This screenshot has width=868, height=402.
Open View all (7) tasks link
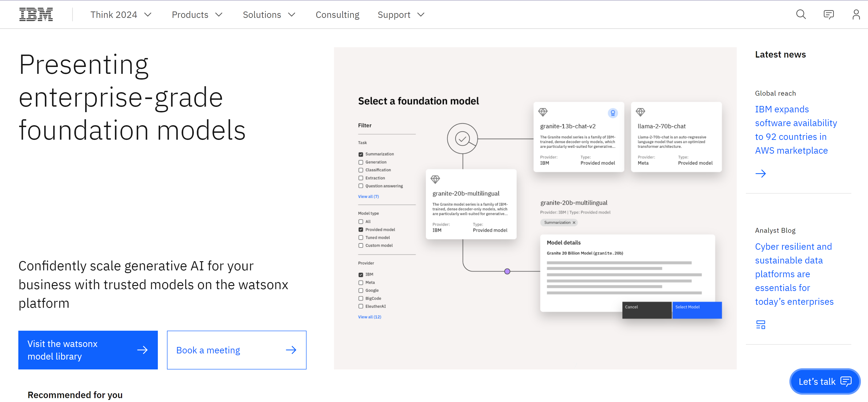tap(368, 196)
